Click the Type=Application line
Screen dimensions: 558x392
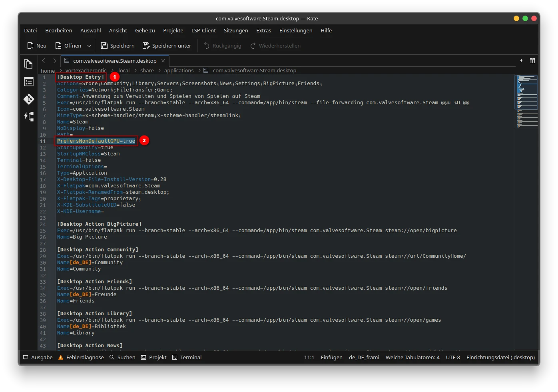point(82,173)
